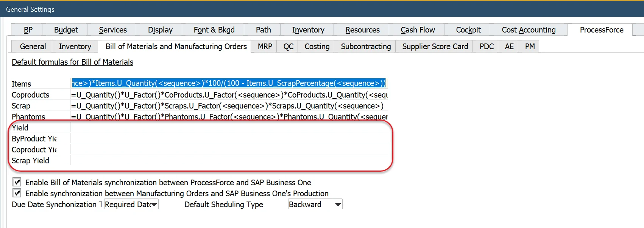
Task: Go to the Costing sub-tab
Action: point(317,47)
